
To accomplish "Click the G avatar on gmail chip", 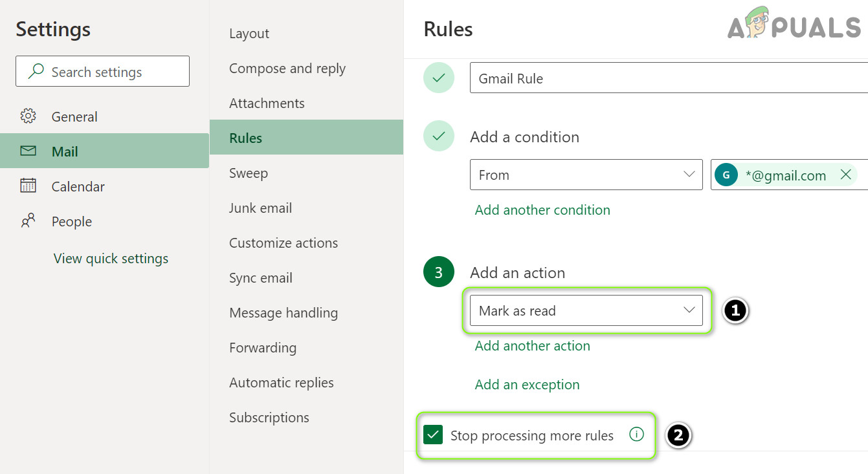I will click(x=726, y=175).
